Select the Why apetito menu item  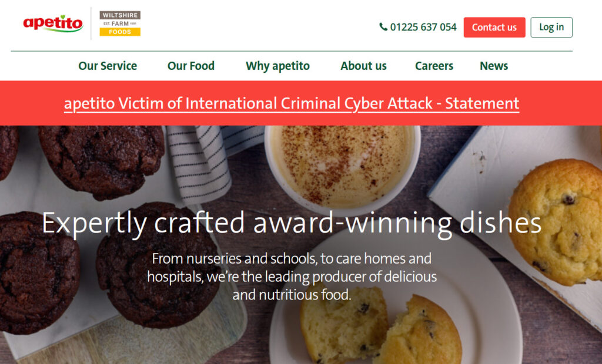point(277,66)
